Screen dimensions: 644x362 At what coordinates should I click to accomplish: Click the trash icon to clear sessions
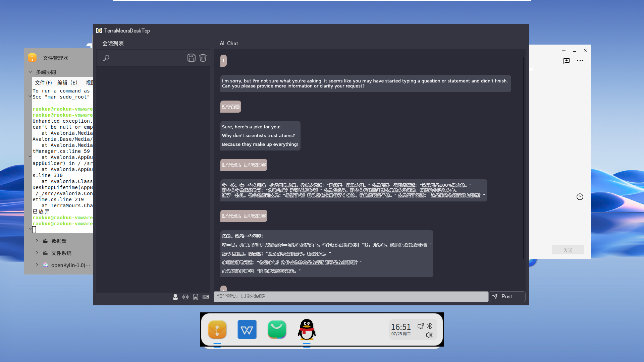[x=203, y=58]
